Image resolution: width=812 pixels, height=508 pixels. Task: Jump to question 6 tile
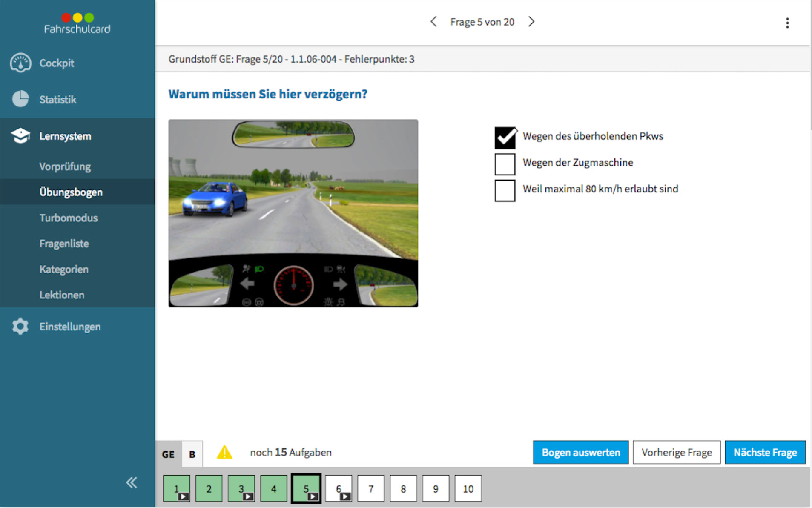tap(339, 488)
